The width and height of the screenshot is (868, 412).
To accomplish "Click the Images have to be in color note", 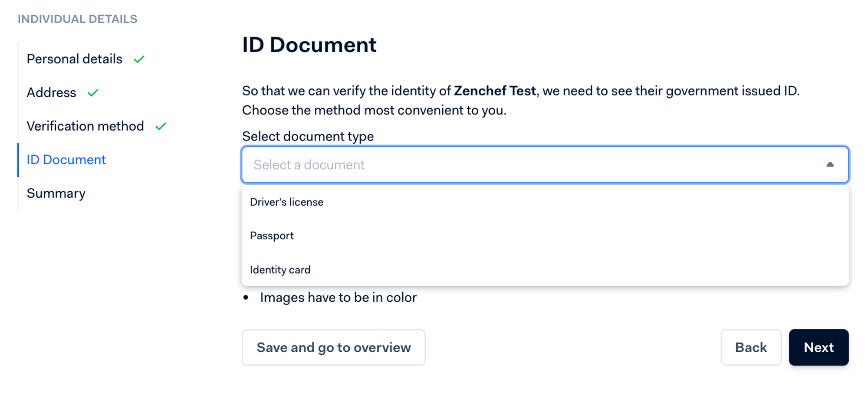I will (338, 298).
